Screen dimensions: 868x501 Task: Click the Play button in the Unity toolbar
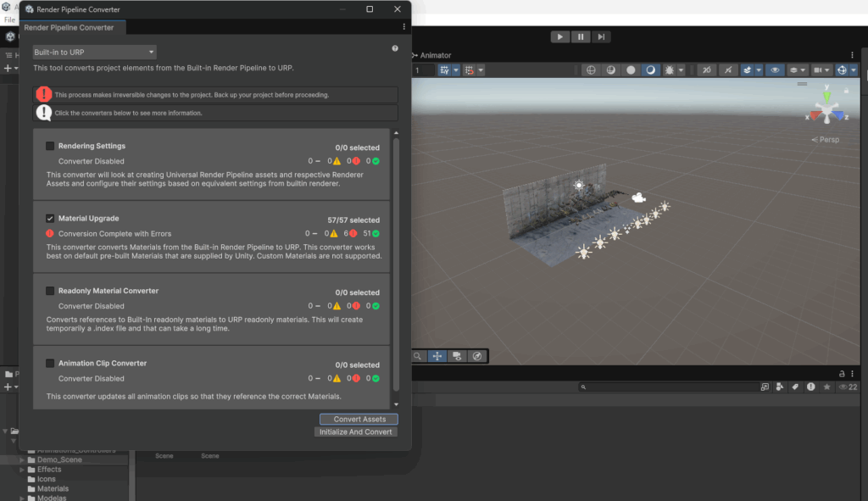[559, 36]
